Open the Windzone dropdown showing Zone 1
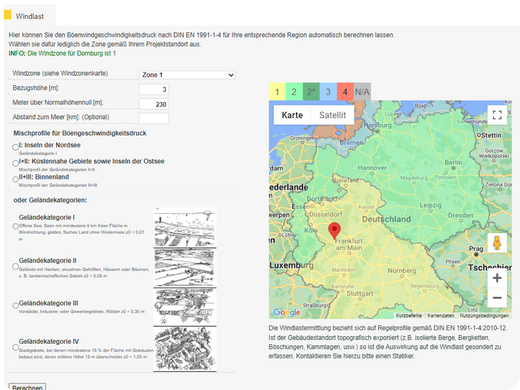 187,75
